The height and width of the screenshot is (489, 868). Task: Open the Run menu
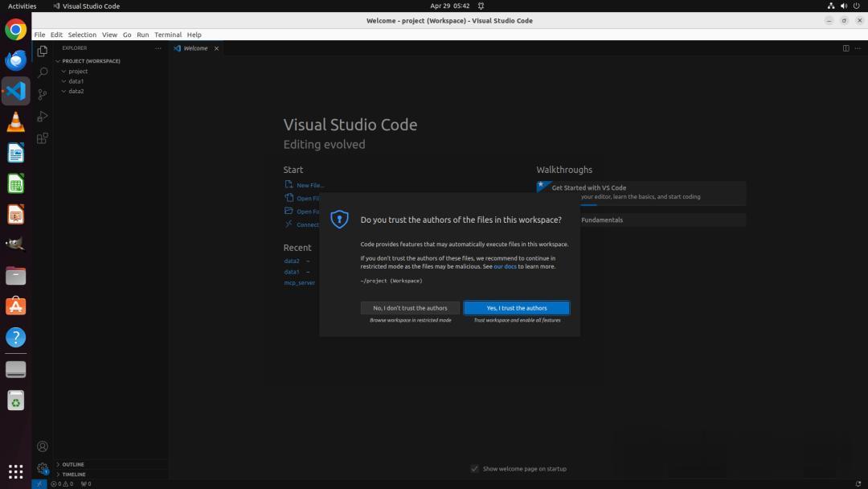143,35
